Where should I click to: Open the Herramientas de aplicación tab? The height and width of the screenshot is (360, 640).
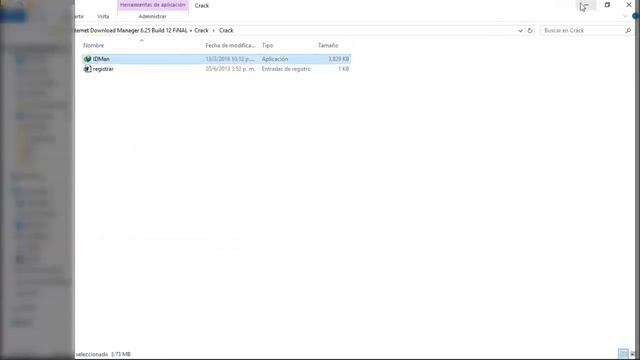[x=153, y=5]
